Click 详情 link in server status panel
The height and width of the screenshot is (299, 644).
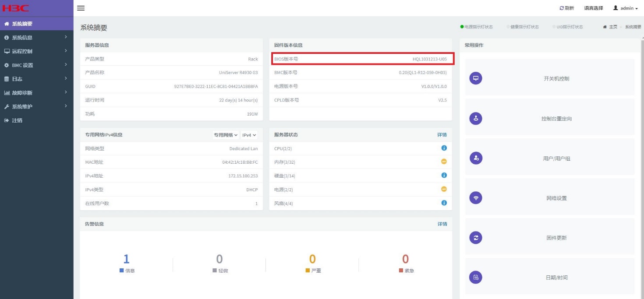point(442,135)
